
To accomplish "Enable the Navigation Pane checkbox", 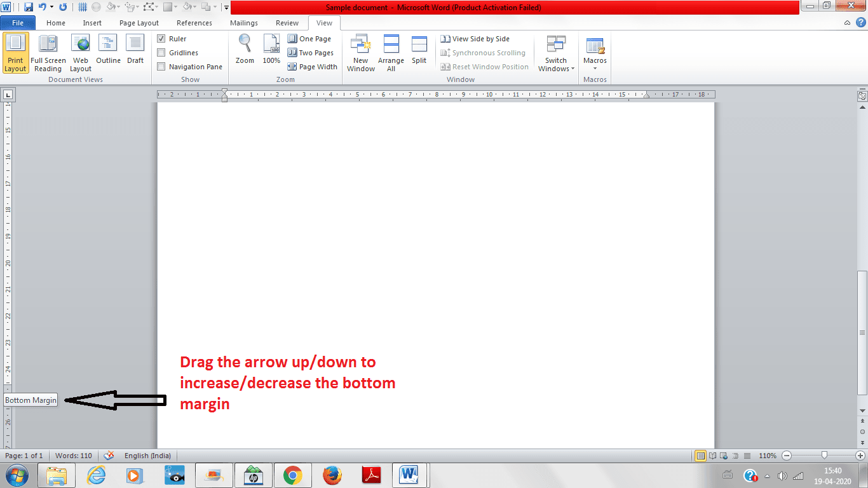I will (162, 66).
